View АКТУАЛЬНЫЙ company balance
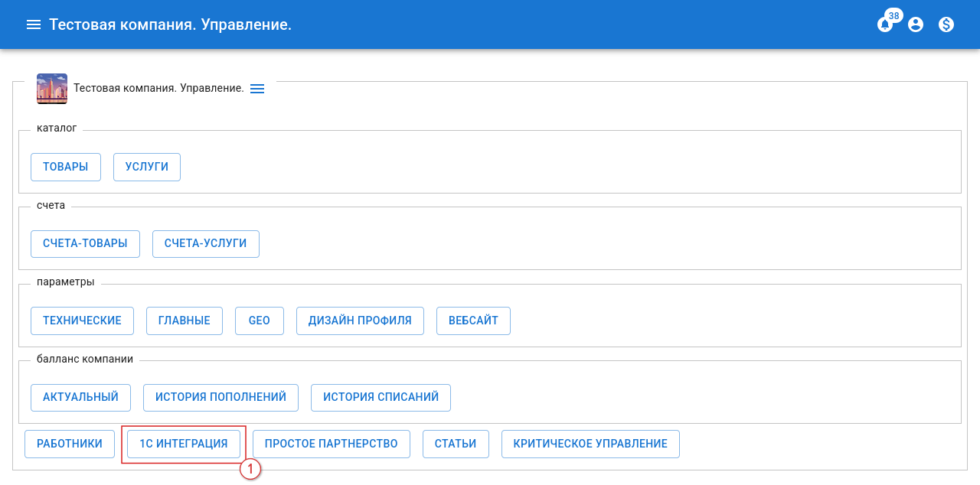Image resolution: width=980 pixels, height=485 pixels. click(80, 397)
